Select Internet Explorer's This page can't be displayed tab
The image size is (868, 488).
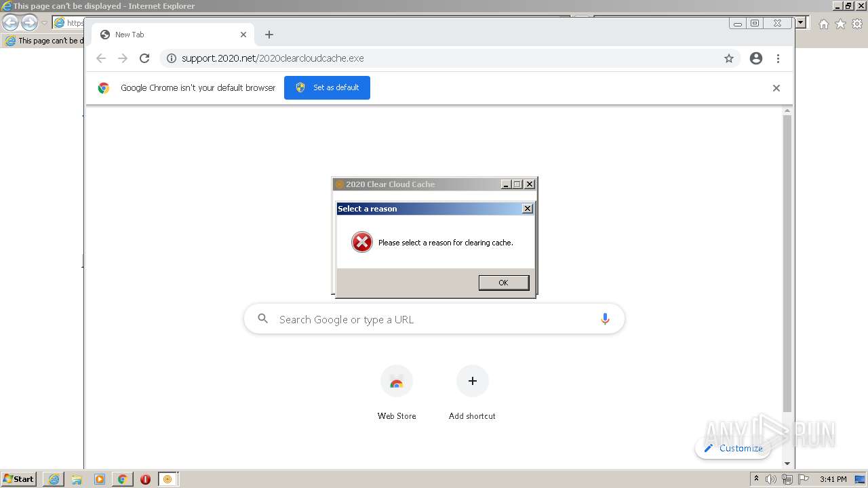coord(43,41)
